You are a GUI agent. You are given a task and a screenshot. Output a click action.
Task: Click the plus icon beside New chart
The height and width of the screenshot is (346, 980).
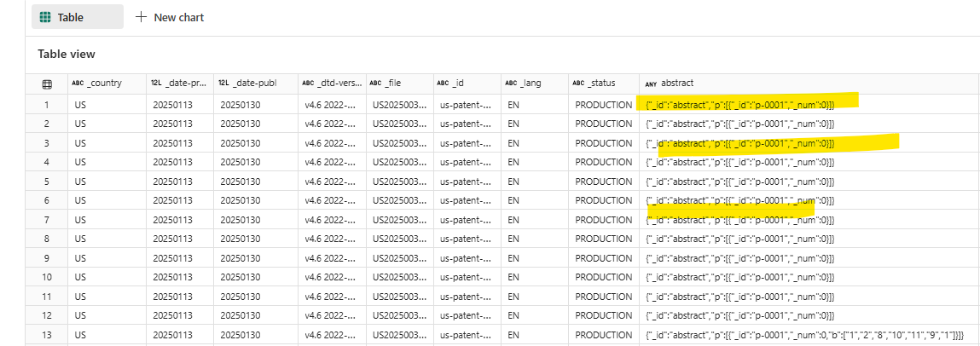tap(142, 18)
